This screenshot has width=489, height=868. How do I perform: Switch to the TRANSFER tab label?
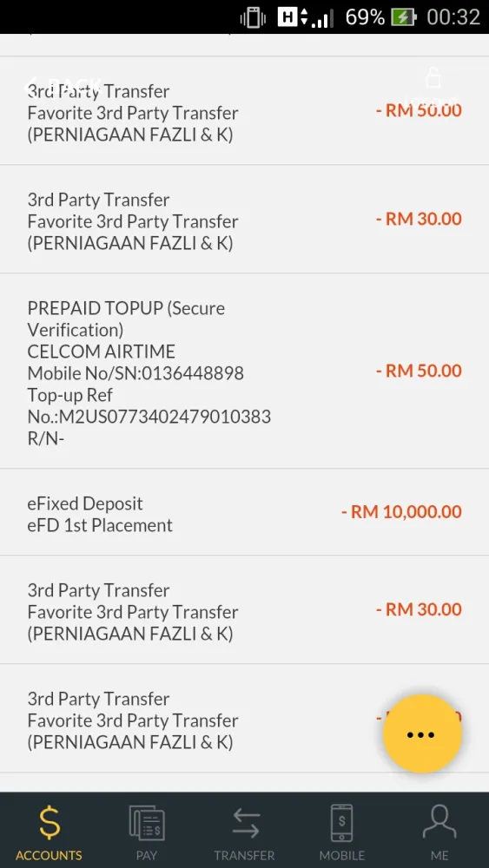245,855
